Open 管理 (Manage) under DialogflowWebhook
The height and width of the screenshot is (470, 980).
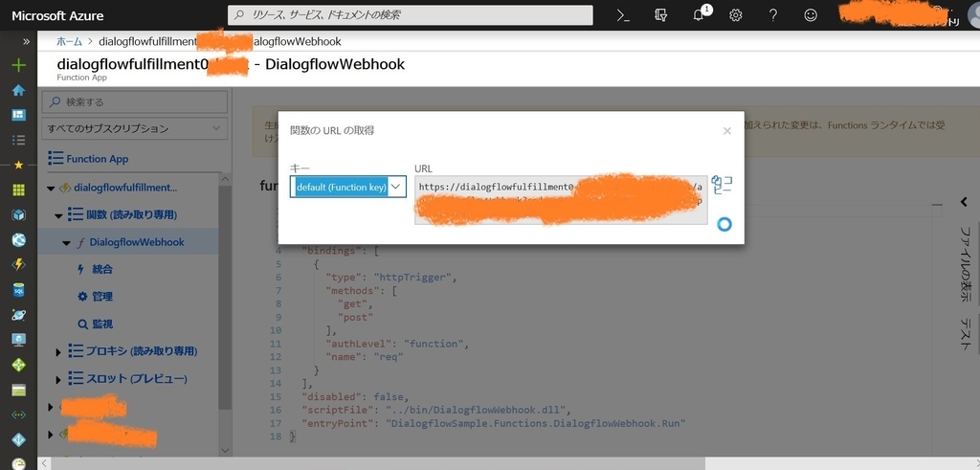102,297
